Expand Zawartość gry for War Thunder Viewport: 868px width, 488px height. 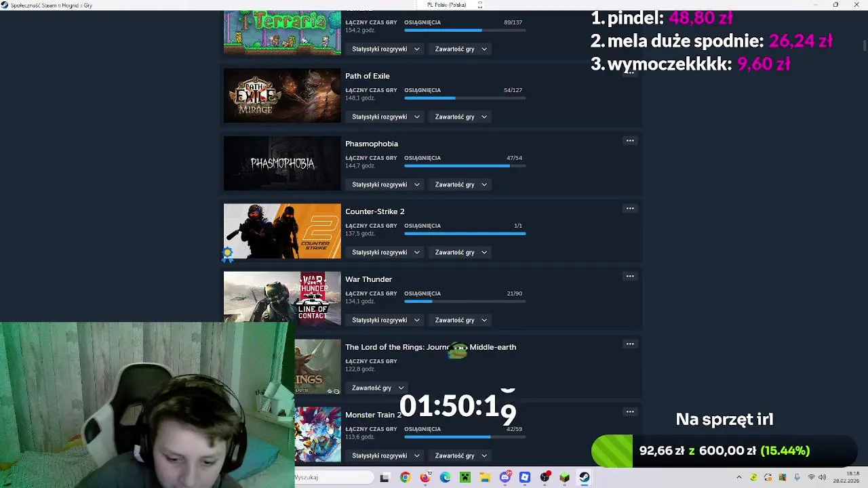tap(461, 320)
